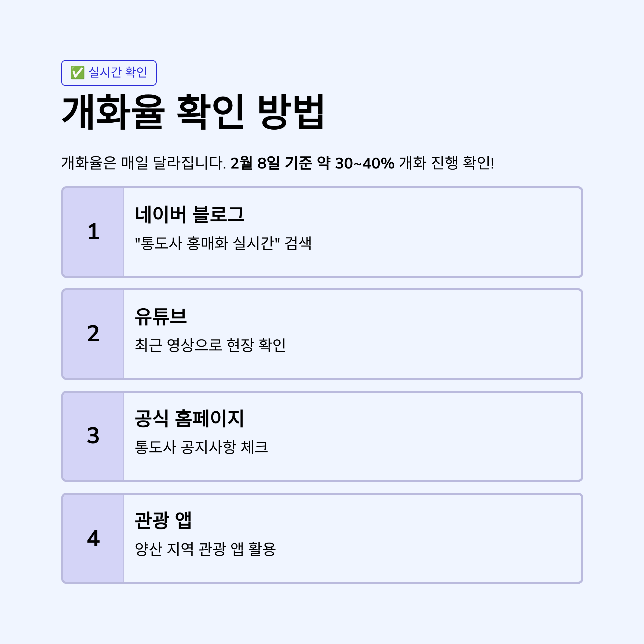The width and height of the screenshot is (644, 644).
Task: Open the 공식 홈페이지 heading
Action: pyautogui.click(x=189, y=418)
